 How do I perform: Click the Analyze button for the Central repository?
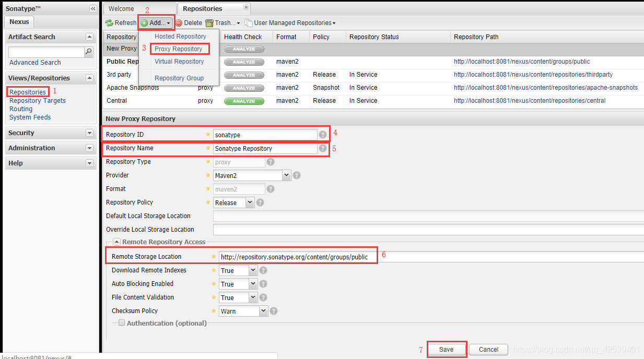244,101
